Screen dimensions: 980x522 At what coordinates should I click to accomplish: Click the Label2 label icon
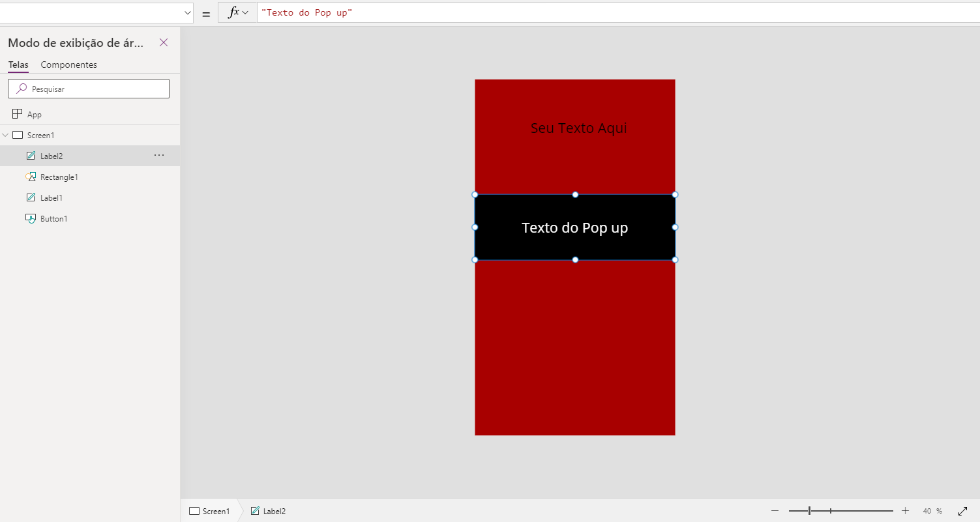(x=31, y=156)
